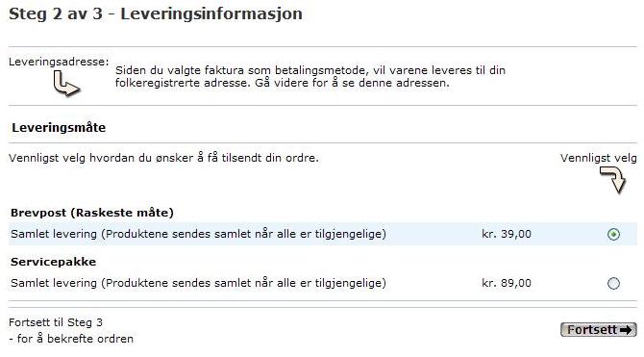Screen dimensions: 644x357
Task: Click the Leveringsmåte section heading
Action: coord(59,127)
